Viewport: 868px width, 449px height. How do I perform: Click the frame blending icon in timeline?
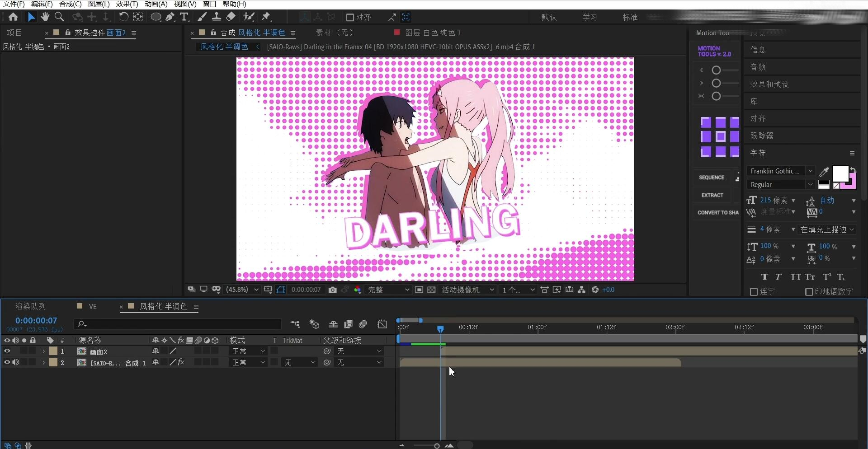(348, 324)
